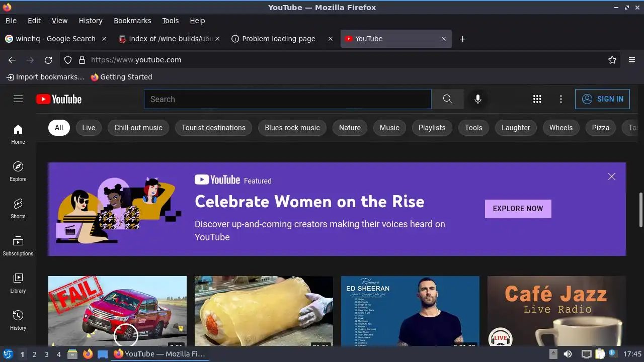Open Shorts in the sidebar

tap(18, 209)
